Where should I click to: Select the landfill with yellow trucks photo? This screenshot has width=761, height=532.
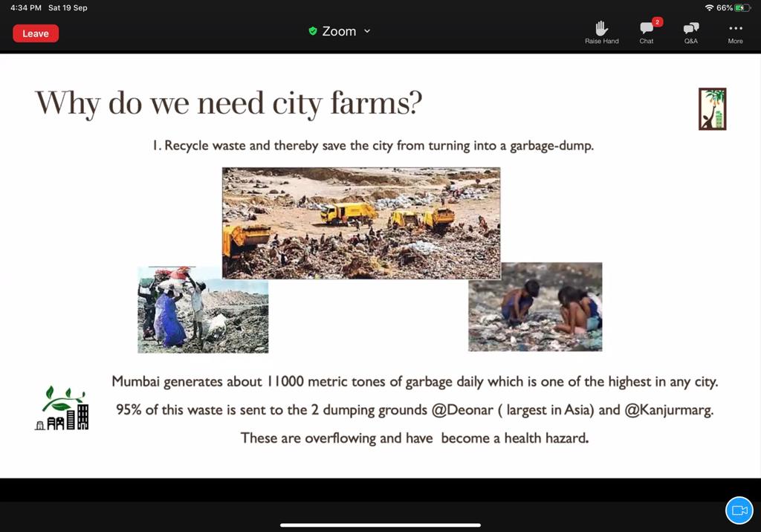pos(361,224)
